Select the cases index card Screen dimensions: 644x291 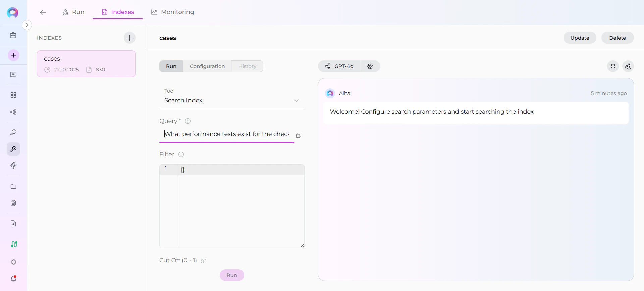point(86,64)
